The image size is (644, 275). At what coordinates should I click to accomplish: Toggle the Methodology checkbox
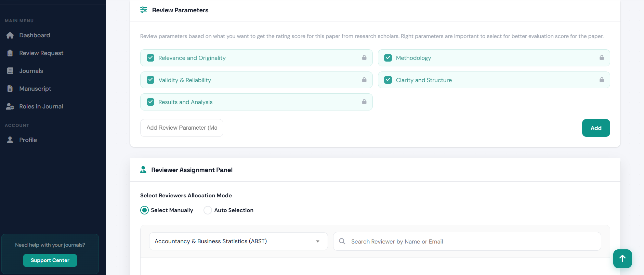388,58
